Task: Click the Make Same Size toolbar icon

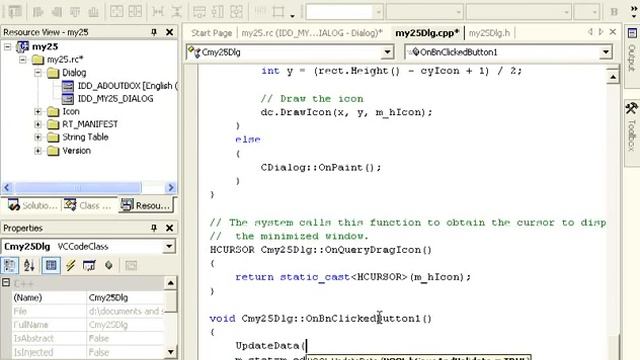Action: coord(236,12)
